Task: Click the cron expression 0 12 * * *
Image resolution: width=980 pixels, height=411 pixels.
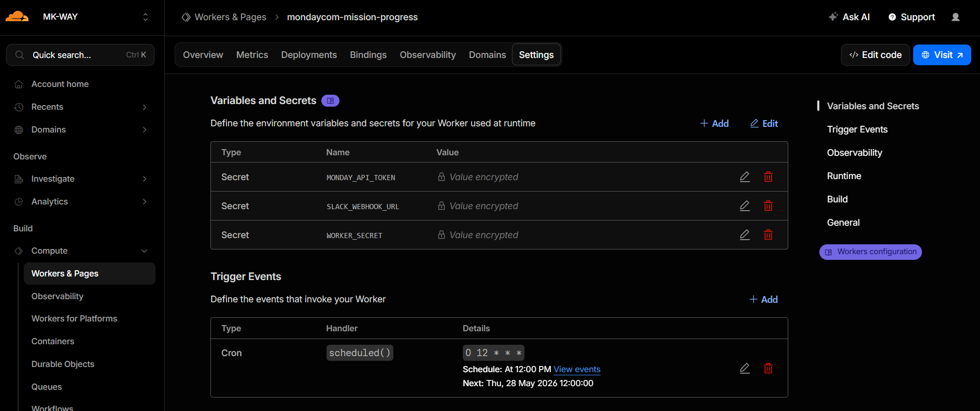Action: [x=493, y=353]
